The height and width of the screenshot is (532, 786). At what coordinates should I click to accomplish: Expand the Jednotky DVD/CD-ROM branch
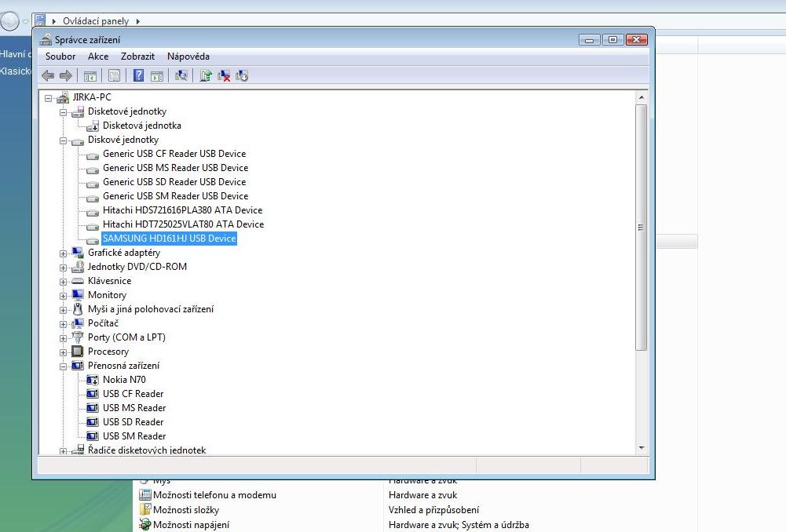tap(63, 268)
